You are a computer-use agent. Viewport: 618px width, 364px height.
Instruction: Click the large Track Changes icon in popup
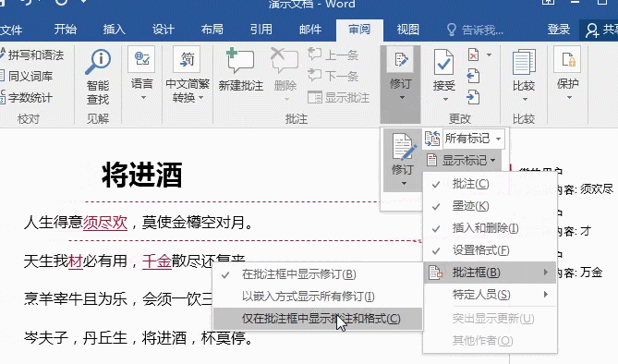[x=404, y=147]
